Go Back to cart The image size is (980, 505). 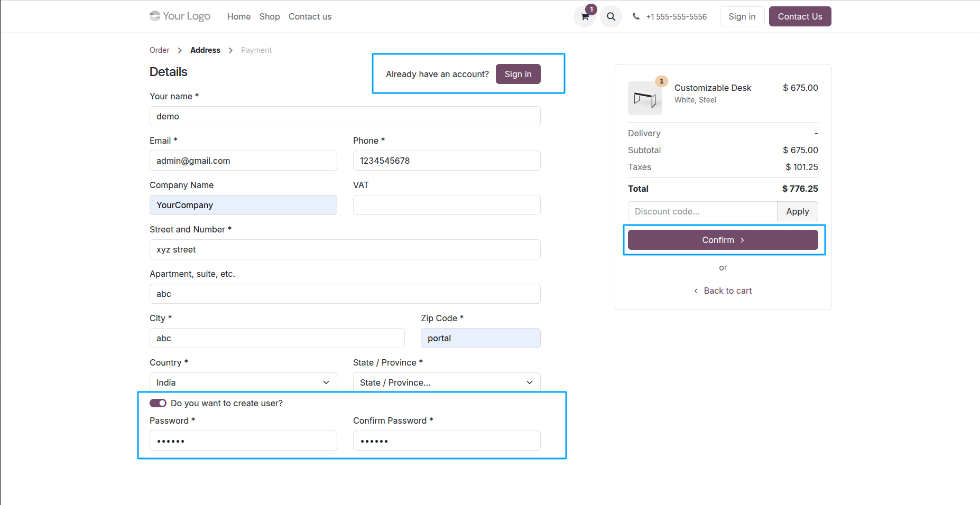(723, 291)
